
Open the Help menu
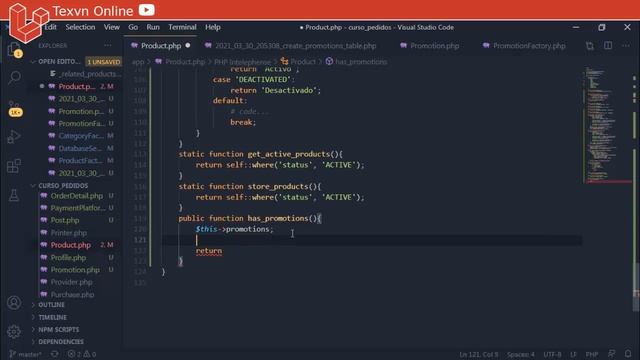[213, 27]
